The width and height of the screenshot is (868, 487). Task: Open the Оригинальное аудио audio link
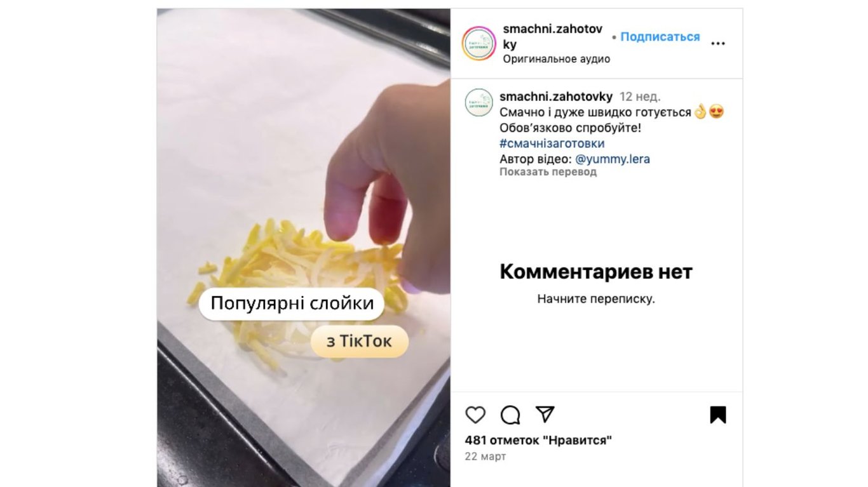[x=557, y=59]
